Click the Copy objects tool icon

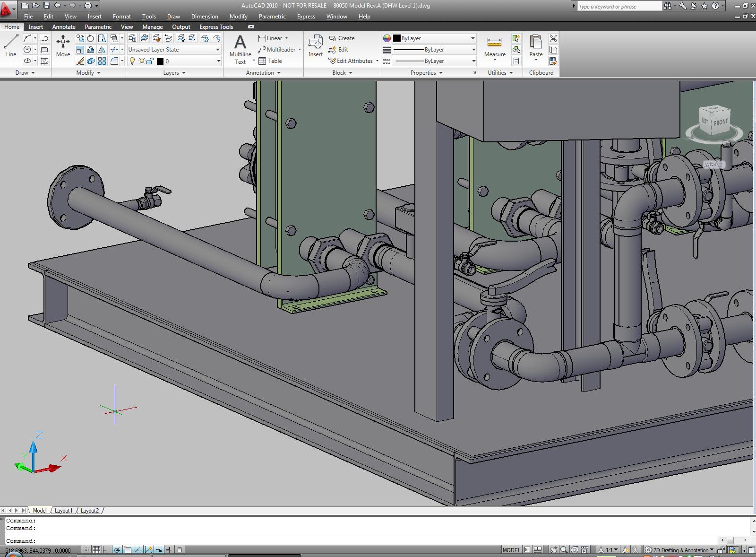point(80,38)
